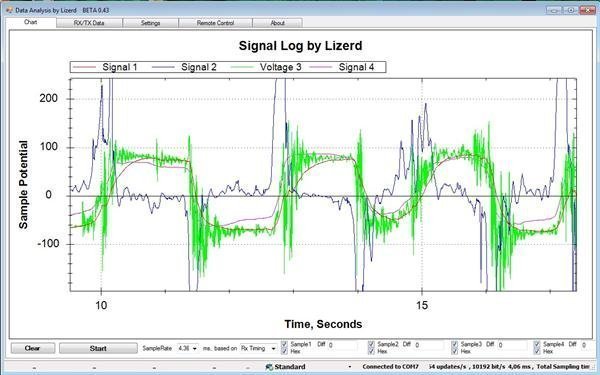
Task: Switch to the Chart tab
Action: point(31,22)
